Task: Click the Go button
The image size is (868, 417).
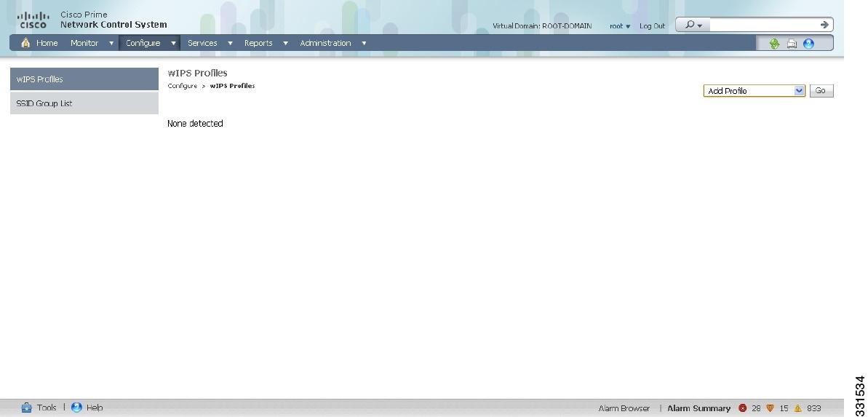Action: (821, 91)
